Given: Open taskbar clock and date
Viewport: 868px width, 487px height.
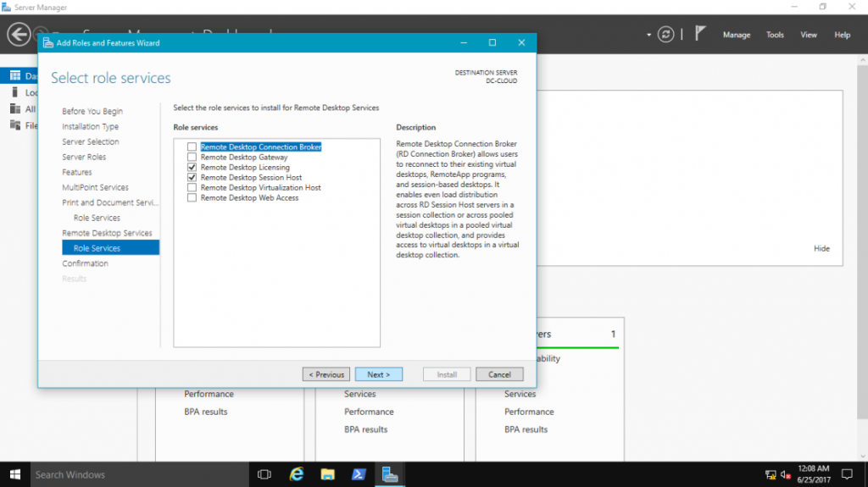Looking at the screenshot, I should (813, 474).
